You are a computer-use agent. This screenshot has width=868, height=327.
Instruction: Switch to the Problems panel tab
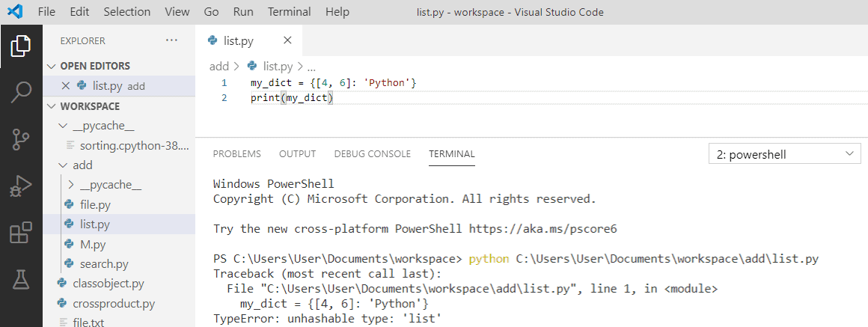tap(236, 154)
